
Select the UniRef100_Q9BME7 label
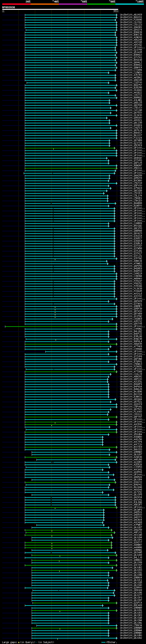pos(131,306)
